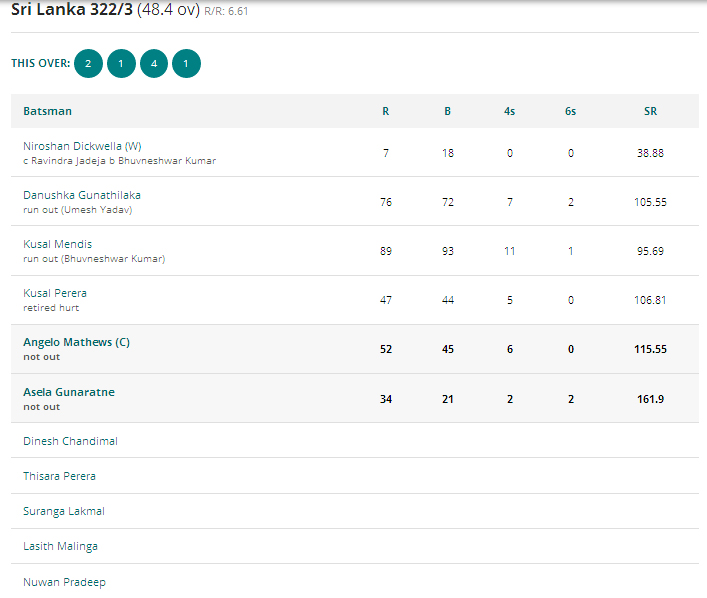Click Nuwan Pradeep's name
707x598 pixels.
pyautogui.click(x=64, y=582)
